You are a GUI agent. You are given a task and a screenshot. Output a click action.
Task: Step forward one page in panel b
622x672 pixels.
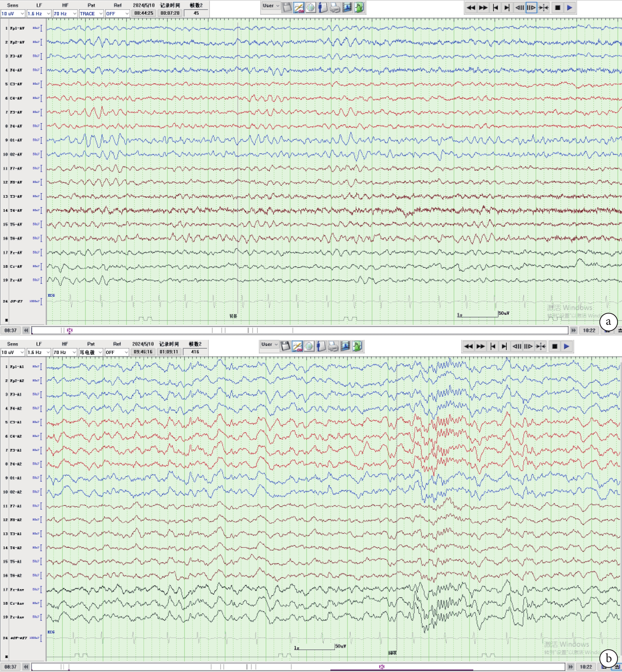pyautogui.click(x=528, y=346)
